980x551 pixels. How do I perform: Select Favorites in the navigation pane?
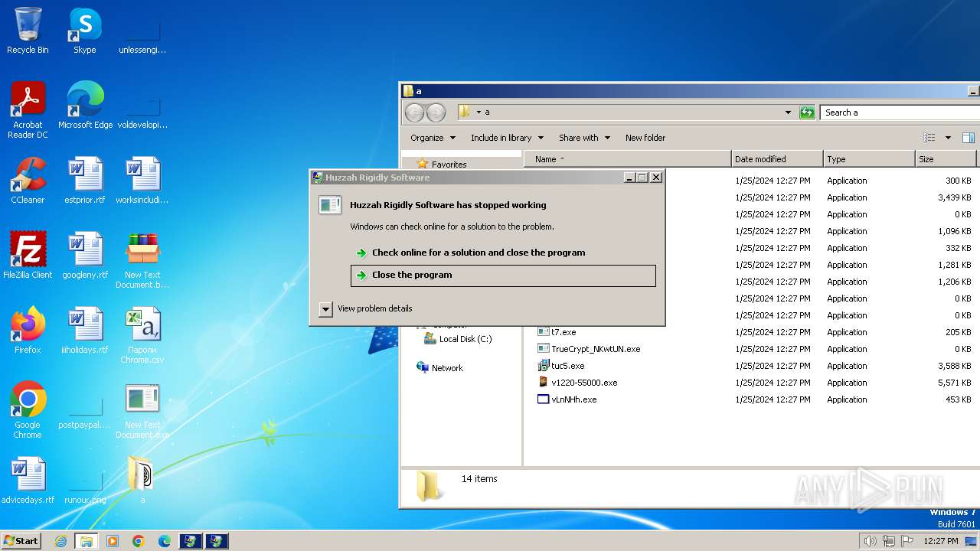coord(449,165)
